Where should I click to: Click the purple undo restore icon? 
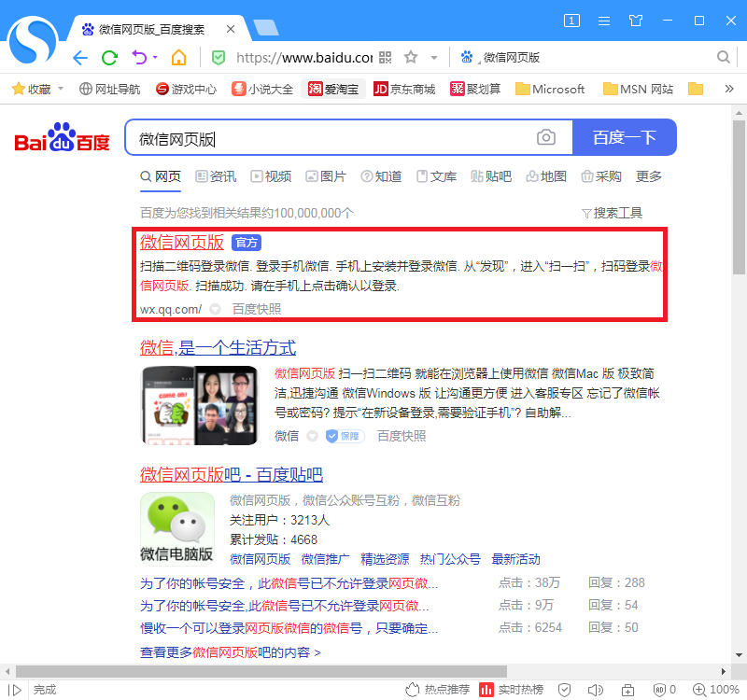tap(139, 58)
